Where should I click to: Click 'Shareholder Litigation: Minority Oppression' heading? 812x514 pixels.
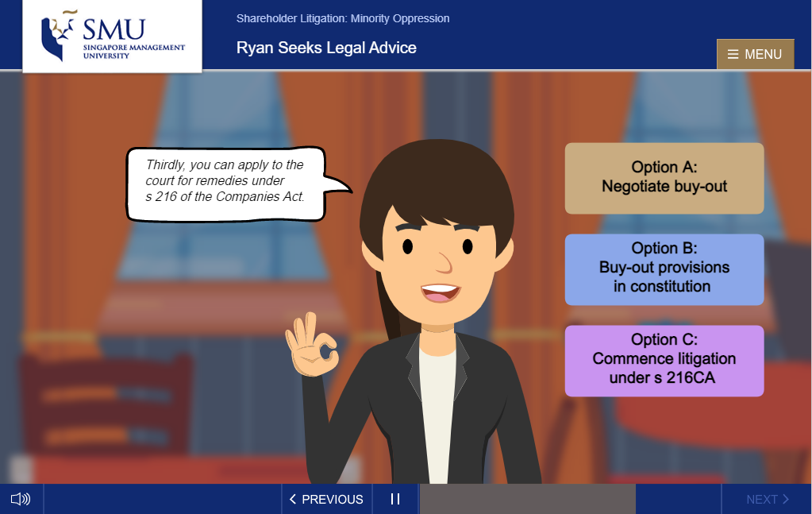[343, 18]
